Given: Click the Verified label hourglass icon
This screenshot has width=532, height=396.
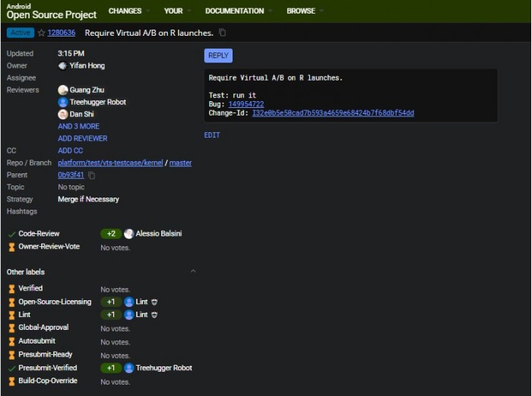Looking at the screenshot, I should click(11, 289).
